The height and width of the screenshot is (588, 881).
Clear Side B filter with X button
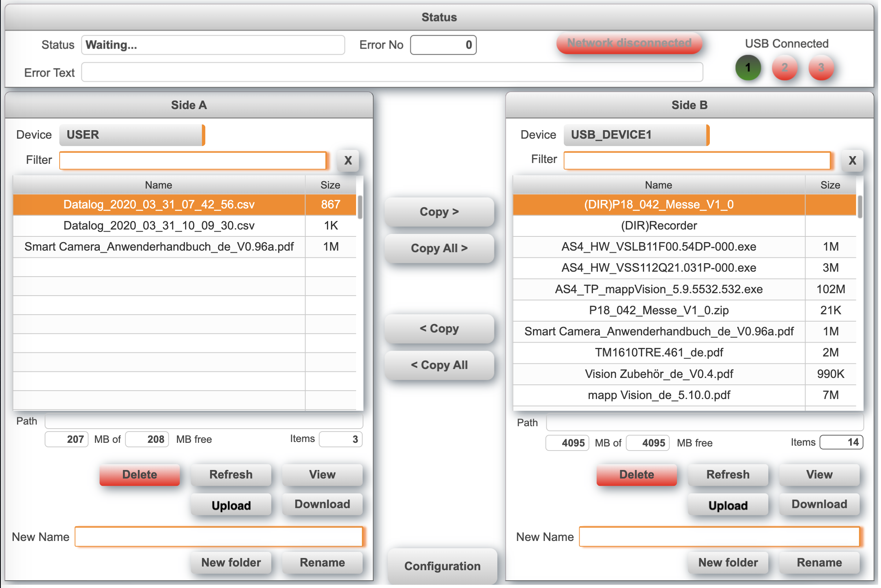pyautogui.click(x=852, y=160)
